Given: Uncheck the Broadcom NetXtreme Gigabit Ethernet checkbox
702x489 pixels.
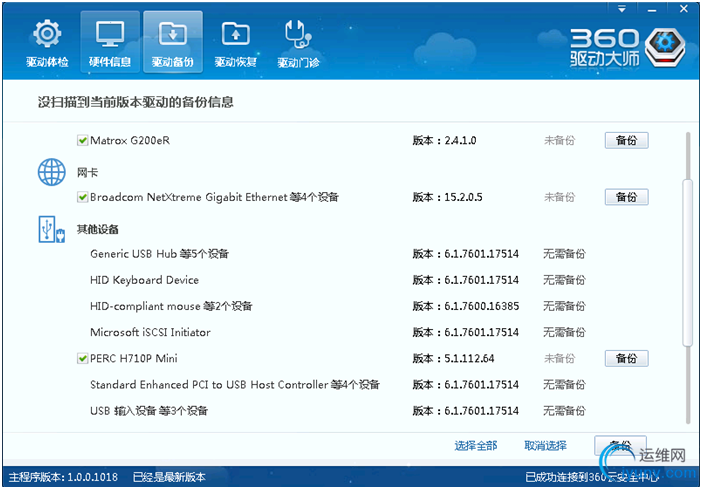Looking at the screenshot, I should [82, 197].
